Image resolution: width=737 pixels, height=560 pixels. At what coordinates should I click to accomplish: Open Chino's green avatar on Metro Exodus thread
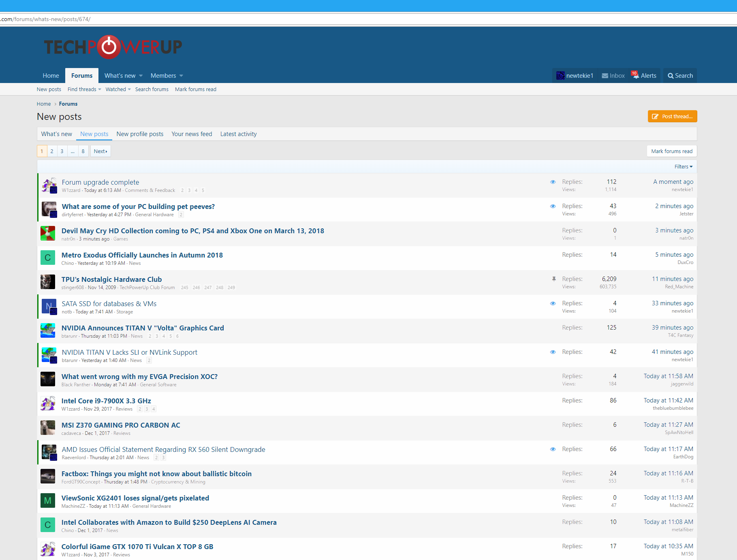[x=48, y=258]
